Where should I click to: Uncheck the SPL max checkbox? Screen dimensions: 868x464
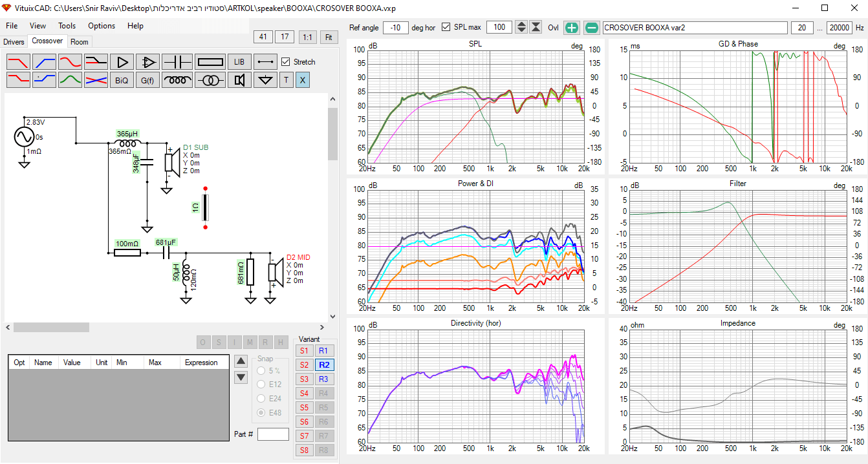coord(446,27)
